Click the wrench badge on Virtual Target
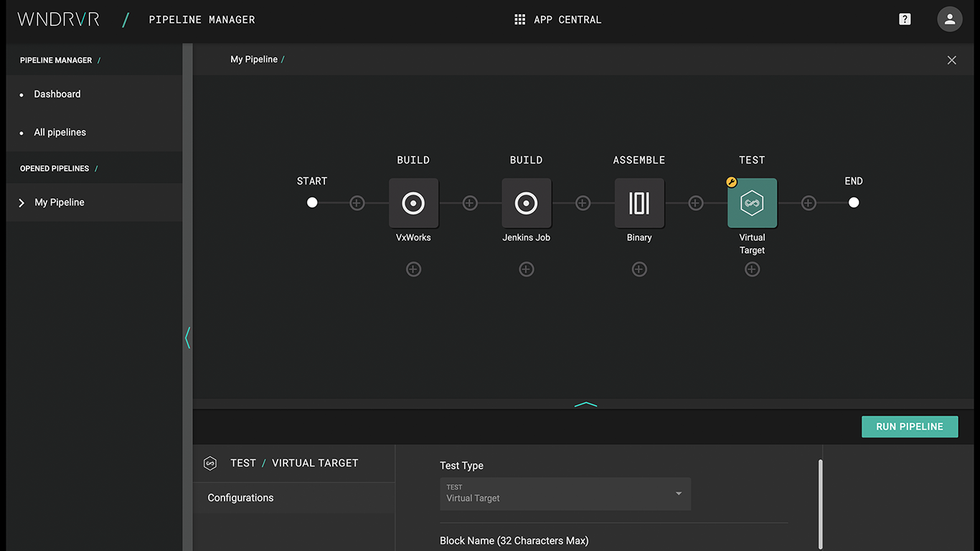 [x=732, y=182]
